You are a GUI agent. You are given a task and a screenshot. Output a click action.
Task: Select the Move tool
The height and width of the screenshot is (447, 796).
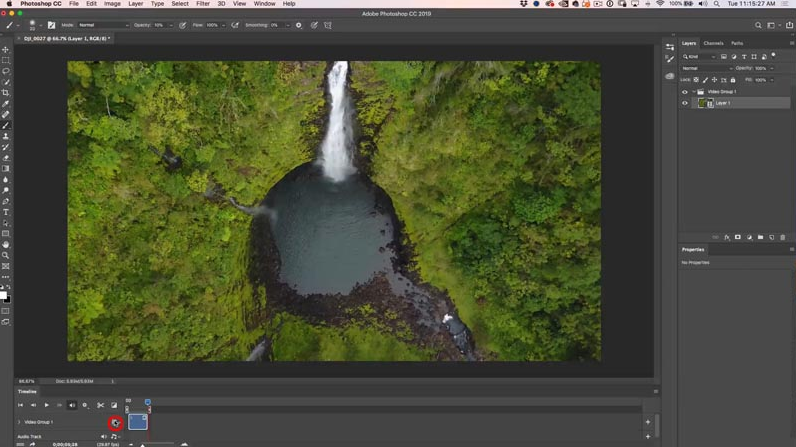tap(6, 50)
